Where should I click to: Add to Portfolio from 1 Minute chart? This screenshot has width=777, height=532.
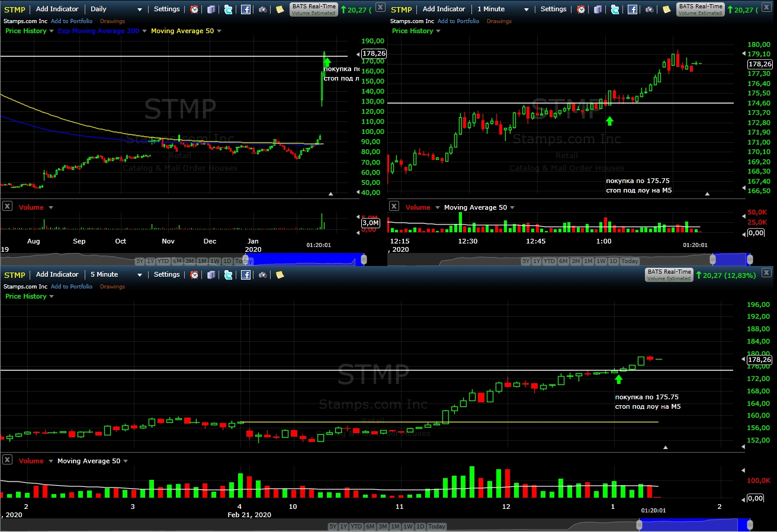coord(458,21)
